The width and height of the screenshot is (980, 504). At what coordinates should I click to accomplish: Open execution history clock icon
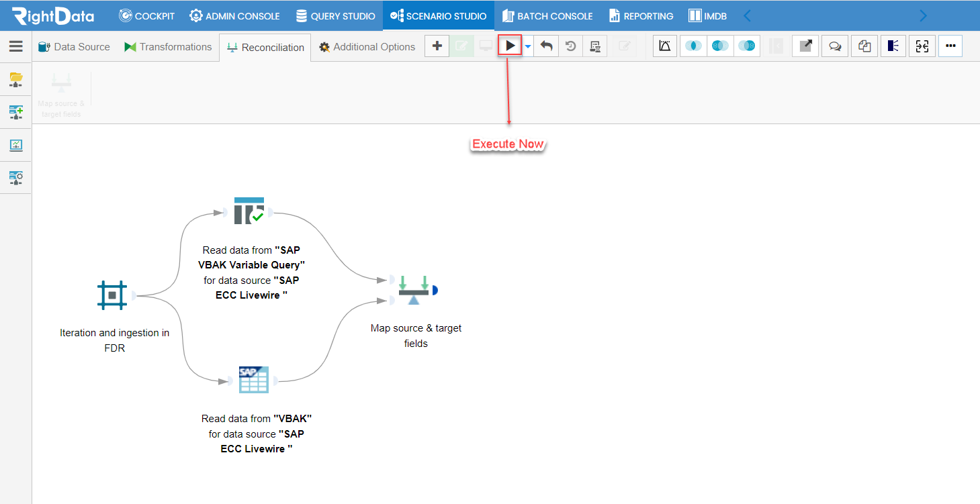[x=571, y=46]
